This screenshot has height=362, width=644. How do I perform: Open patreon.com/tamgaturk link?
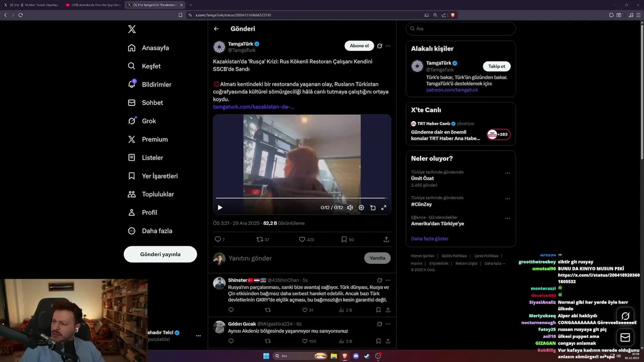click(x=452, y=90)
